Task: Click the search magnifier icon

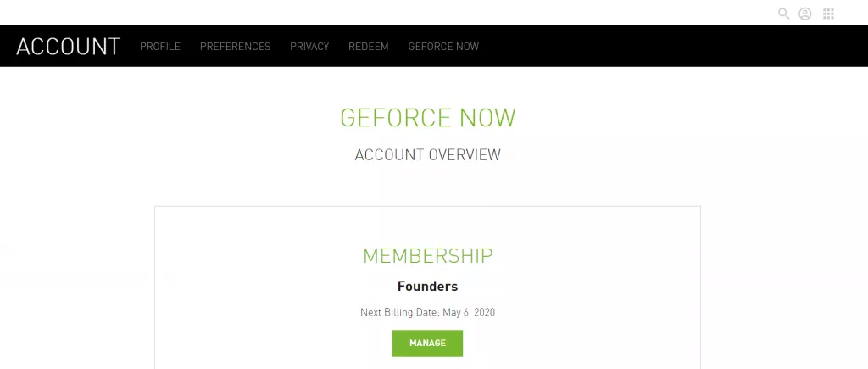Action: tap(784, 14)
